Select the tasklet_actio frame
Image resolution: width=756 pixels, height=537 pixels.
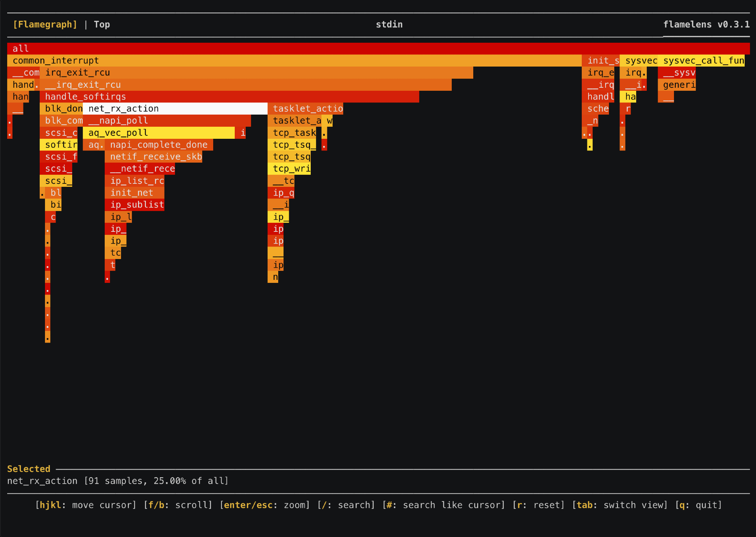coord(305,109)
